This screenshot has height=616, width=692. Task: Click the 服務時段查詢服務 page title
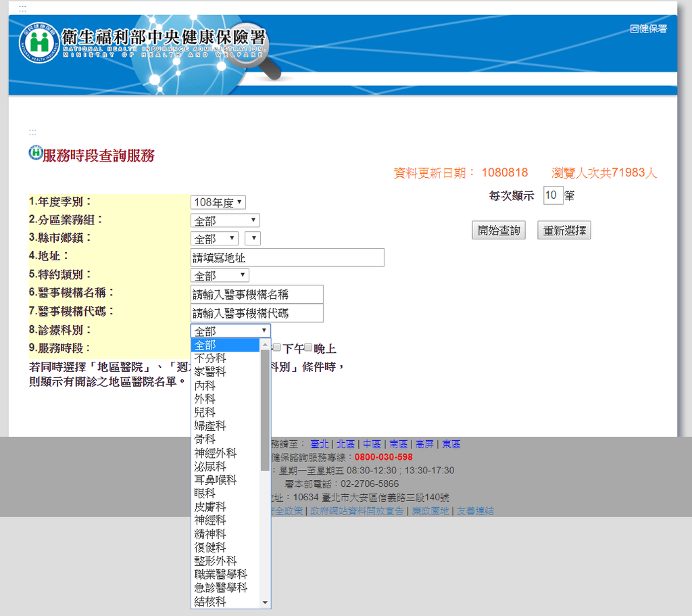point(99,156)
